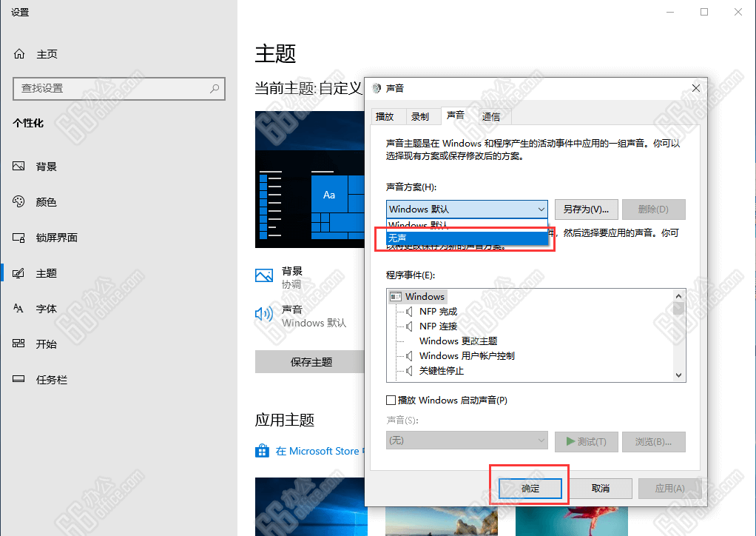Click the background picture icon under current theme
The height and width of the screenshot is (536, 756).
tap(264, 275)
